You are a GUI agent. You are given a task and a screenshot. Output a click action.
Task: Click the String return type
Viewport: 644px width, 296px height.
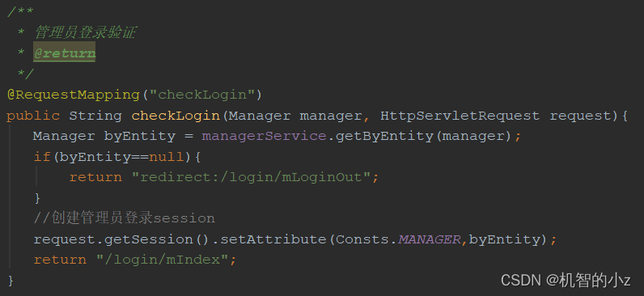[x=95, y=116]
